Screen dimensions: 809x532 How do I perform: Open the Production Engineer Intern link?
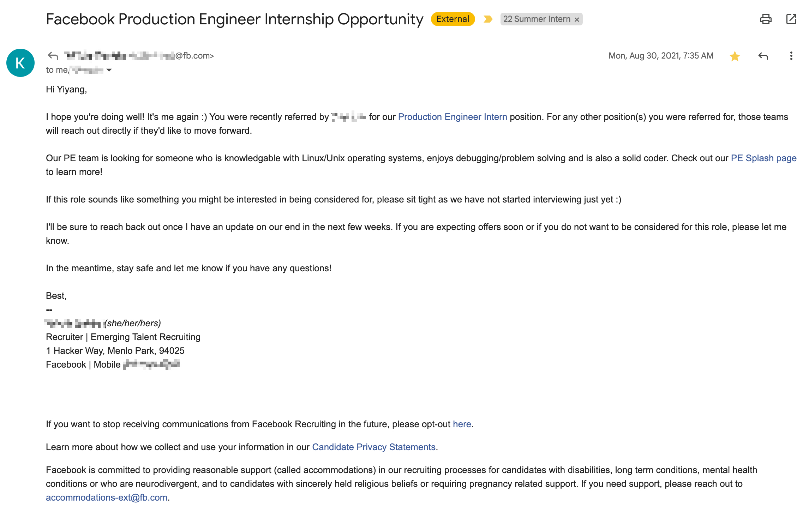[452, 117]
